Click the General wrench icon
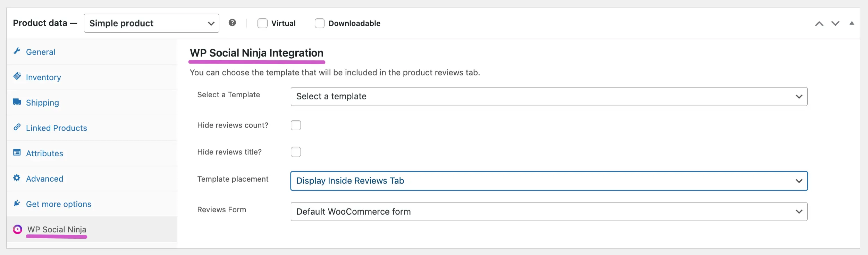This screenshot has width=868, height=255. (17, 51)
